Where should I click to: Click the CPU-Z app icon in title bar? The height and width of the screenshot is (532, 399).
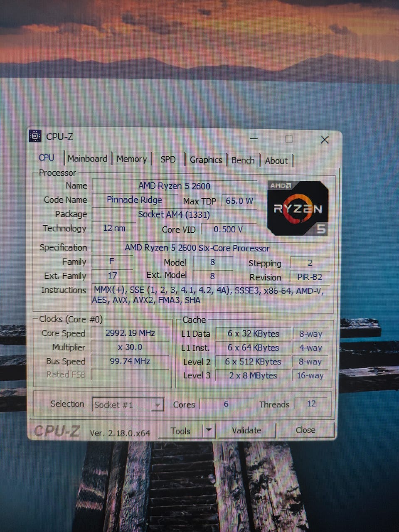click(x=35, y=136)
